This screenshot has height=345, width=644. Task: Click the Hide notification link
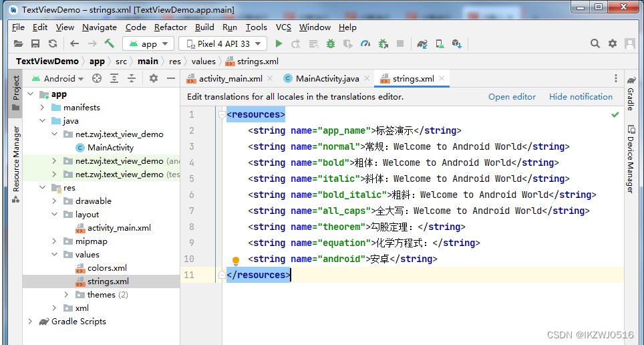point(581,97)
